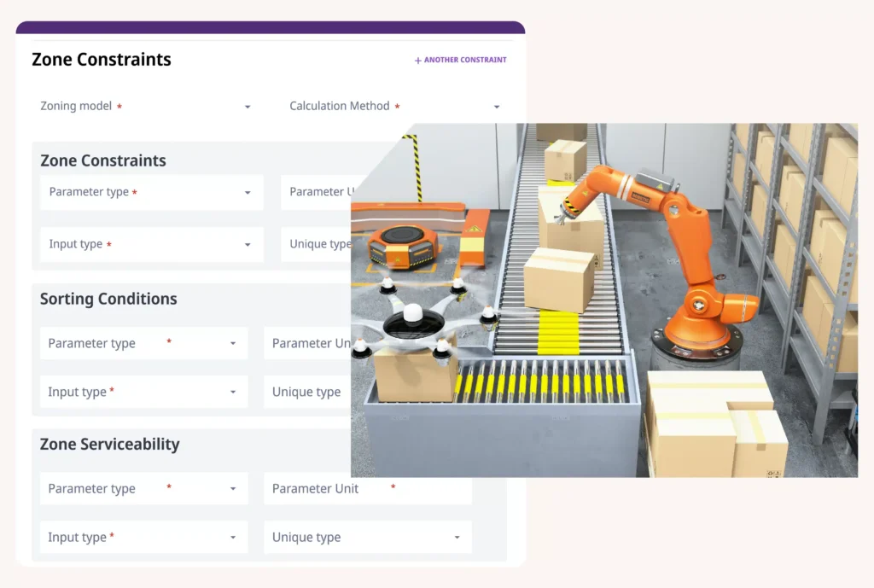Open the Zoning model dropdown

(145, 107)
